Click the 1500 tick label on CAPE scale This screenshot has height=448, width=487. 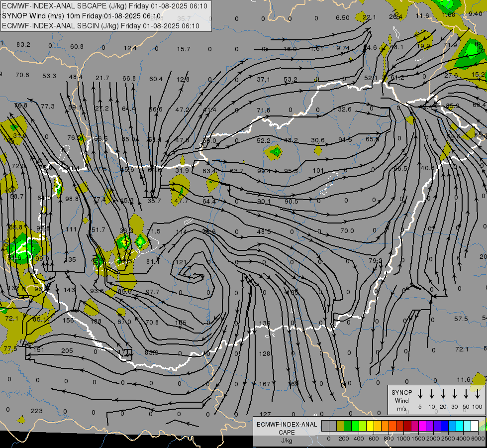pyautogui.click(x=418, y=439)
